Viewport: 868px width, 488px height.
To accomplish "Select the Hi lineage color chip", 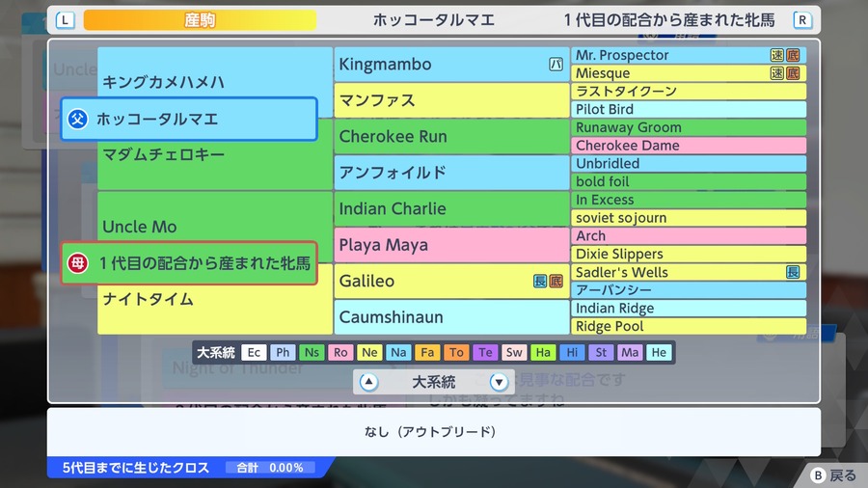I will 572,352.
